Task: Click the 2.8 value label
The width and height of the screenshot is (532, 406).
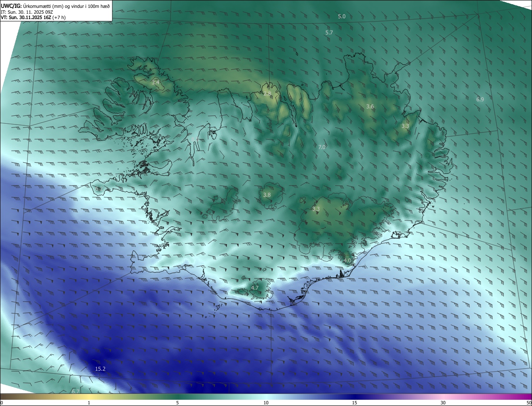Action: point(267,94)
